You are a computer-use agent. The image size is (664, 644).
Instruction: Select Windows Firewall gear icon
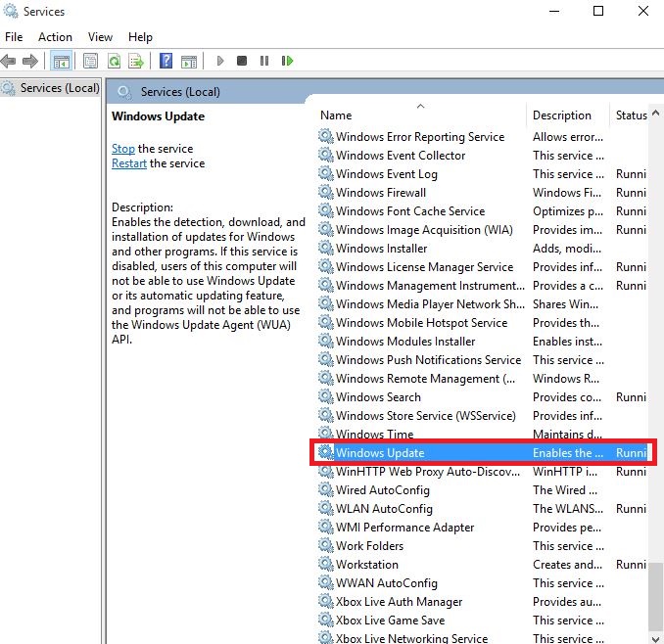click(326, 192)
